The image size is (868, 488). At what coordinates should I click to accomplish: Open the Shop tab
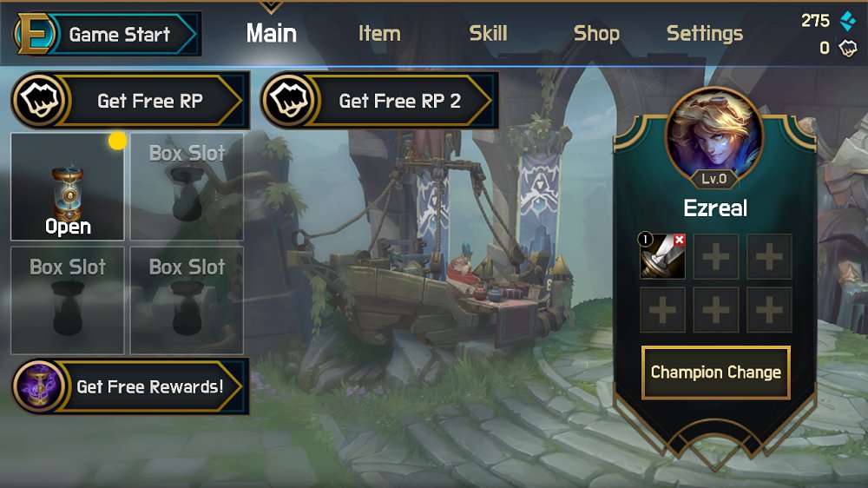pyautogui.click(x=596, y=34)
